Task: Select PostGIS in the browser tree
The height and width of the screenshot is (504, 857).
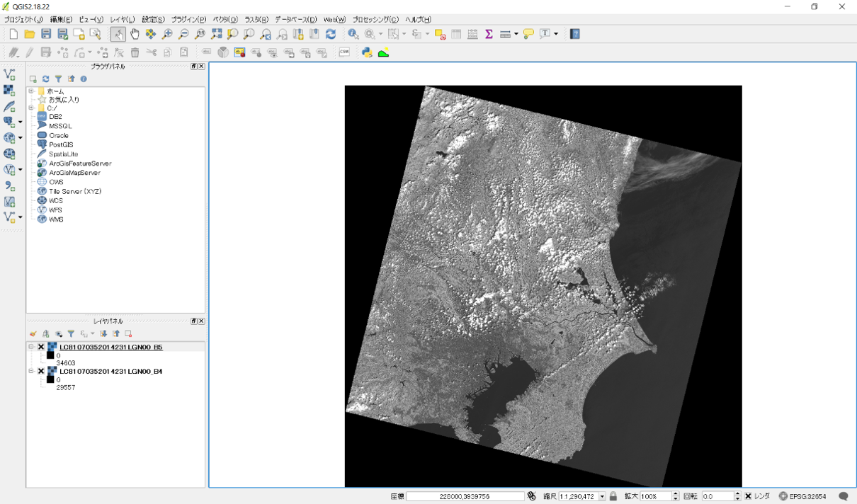Action: click(x=61, y=144)
